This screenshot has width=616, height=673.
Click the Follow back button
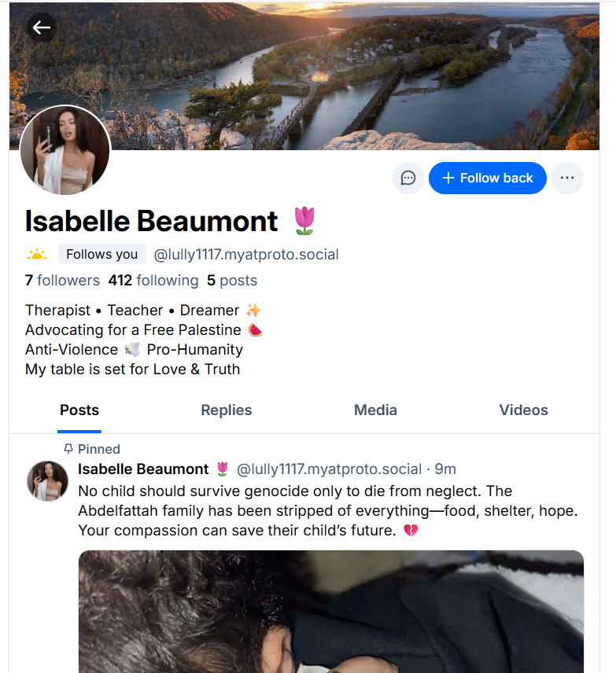(x=488, y=178)
